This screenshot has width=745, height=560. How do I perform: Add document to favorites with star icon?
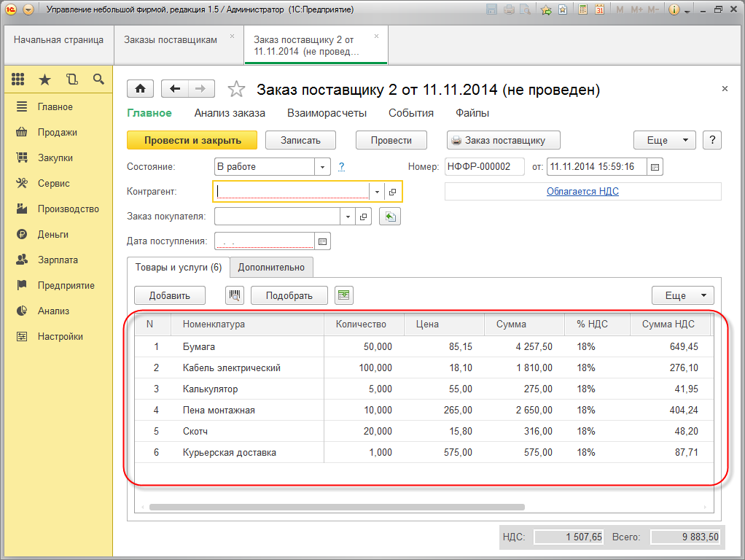coord(236,90)
